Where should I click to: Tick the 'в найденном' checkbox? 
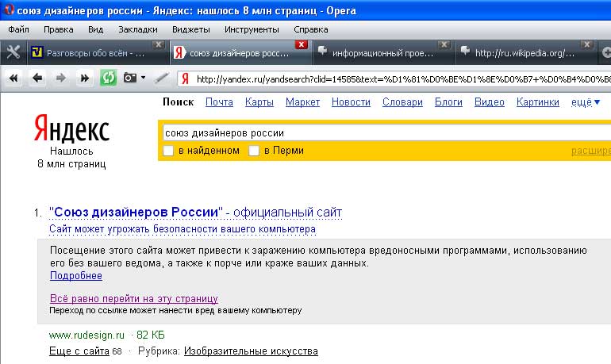pyautogui.click(x=168, y=151)
